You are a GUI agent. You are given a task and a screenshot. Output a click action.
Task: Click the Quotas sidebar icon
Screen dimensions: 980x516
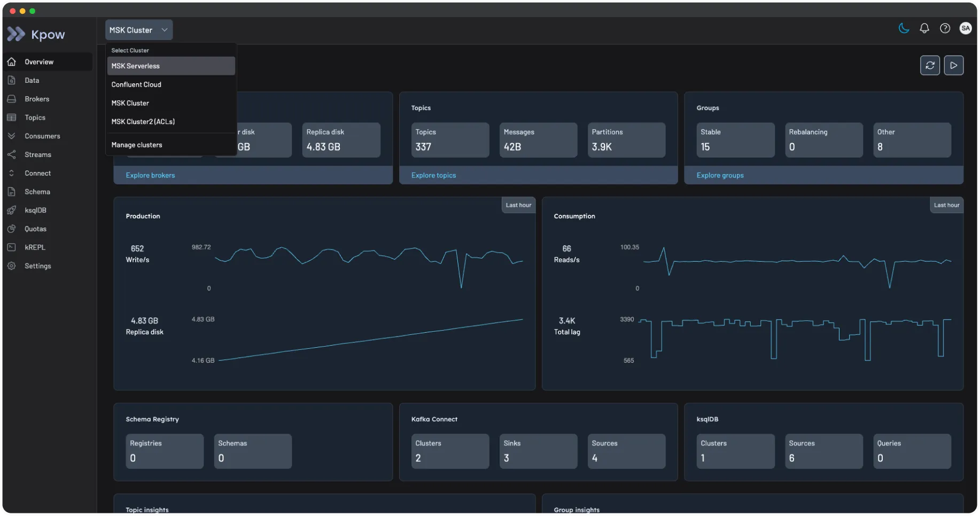tap(12, 229)
